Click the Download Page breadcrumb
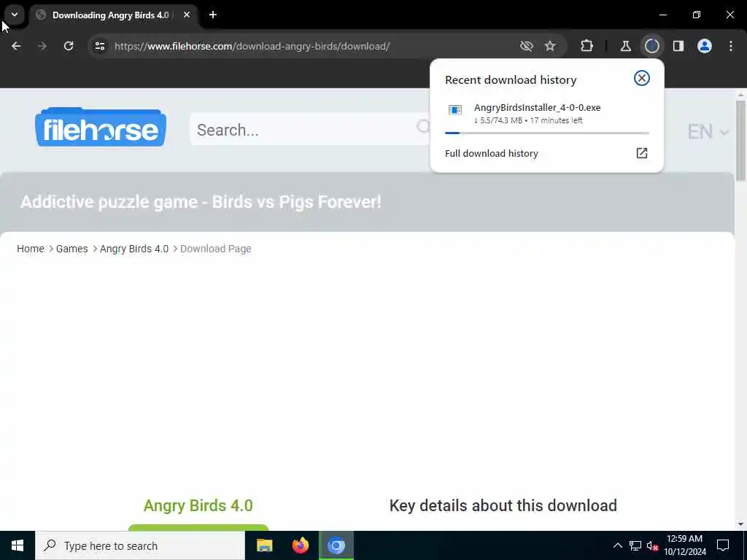The image size is (747, 560). point(216,249)
